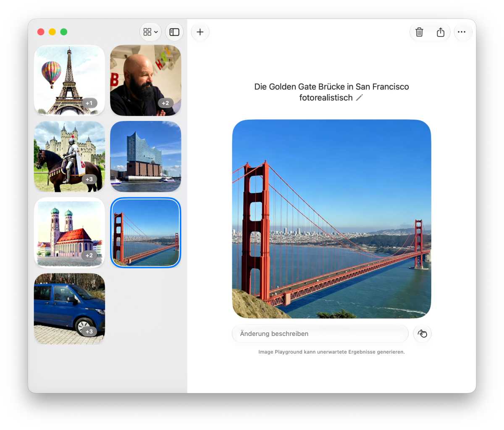Select the Golden Gate Bridge thumbnail

[x=146, y=232]
